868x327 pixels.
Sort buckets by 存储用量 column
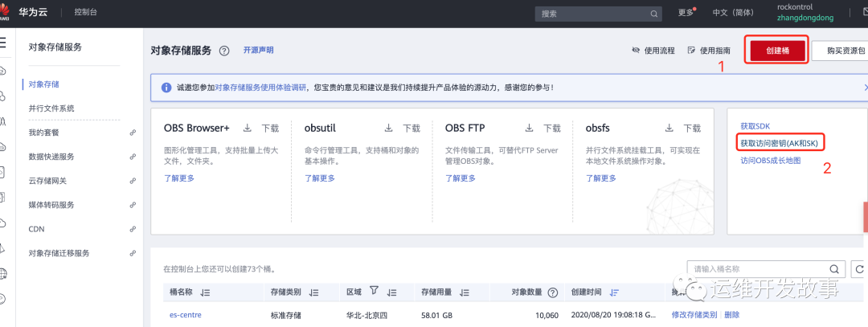(465, 292)
